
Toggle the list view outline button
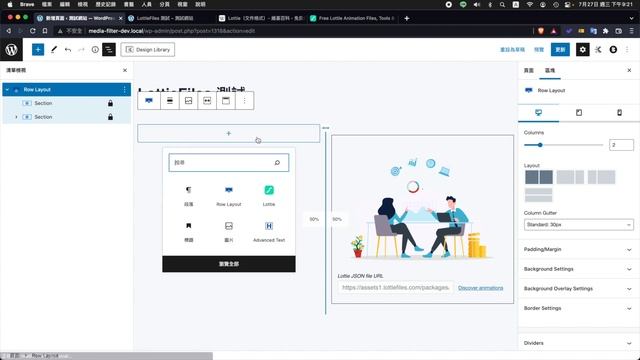[x=109, y=49]
